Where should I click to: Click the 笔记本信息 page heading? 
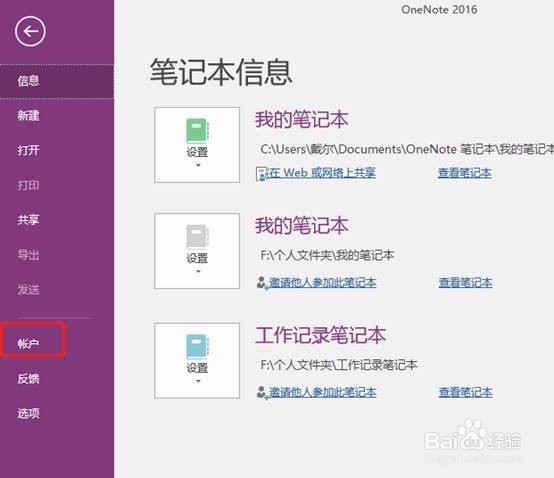(221, 72)
